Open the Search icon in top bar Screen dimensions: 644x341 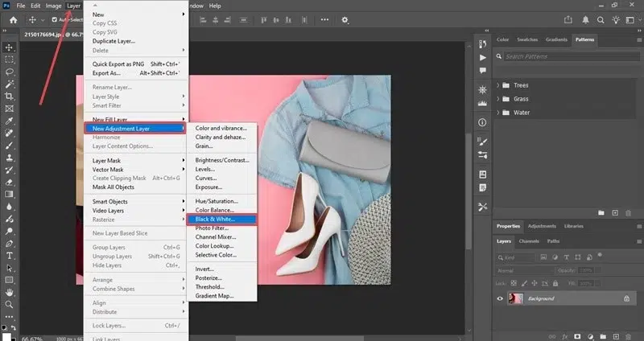coord(601,19)
